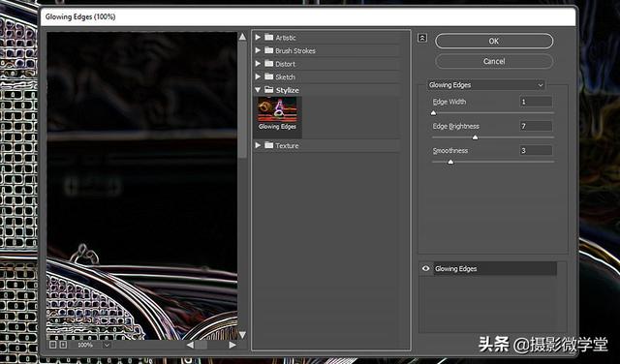Click the Smoothness slider handle
The height and width of the screenshot is (364, 620).
(x=450, y=162)
